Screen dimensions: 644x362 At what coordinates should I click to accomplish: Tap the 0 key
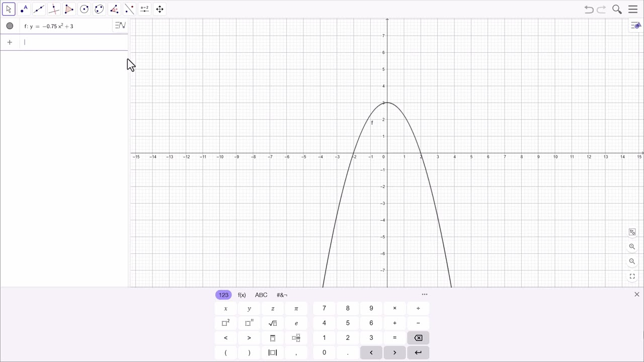[x=324, y=352]
